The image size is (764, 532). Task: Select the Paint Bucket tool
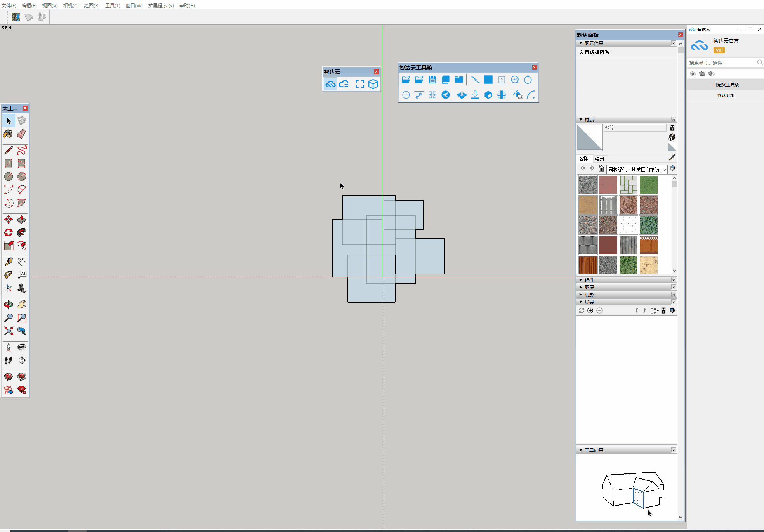click(8, 134)
